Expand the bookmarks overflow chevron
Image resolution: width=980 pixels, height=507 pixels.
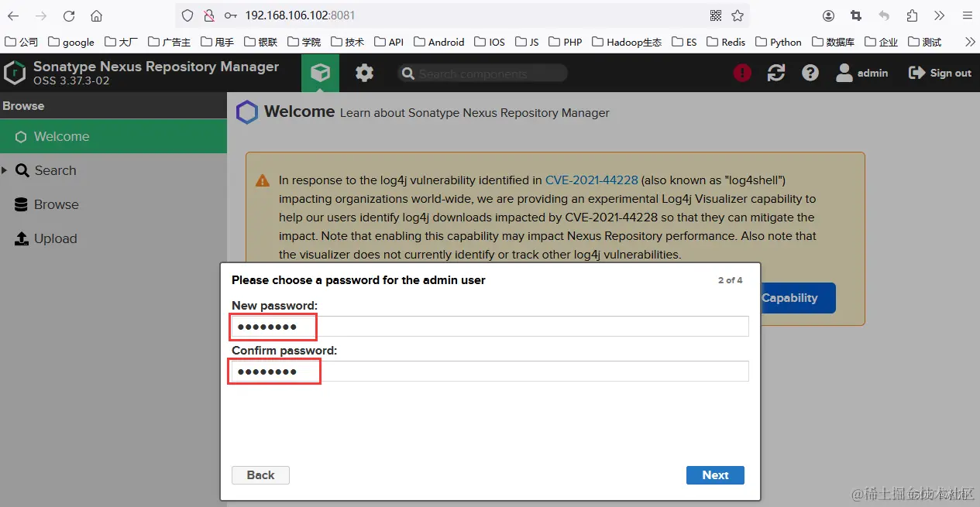click(969, 42)
